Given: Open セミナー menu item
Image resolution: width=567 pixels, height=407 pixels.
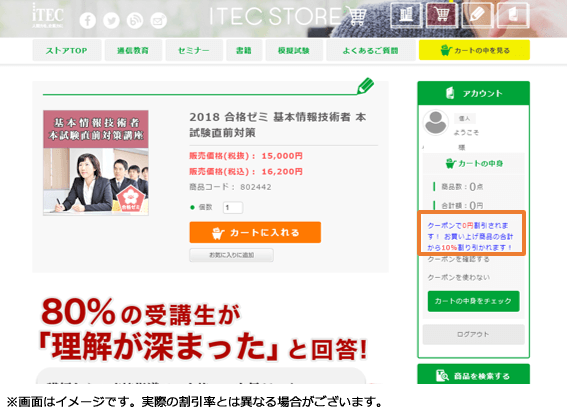Looking at the screenshot, I should pos(194,50).
